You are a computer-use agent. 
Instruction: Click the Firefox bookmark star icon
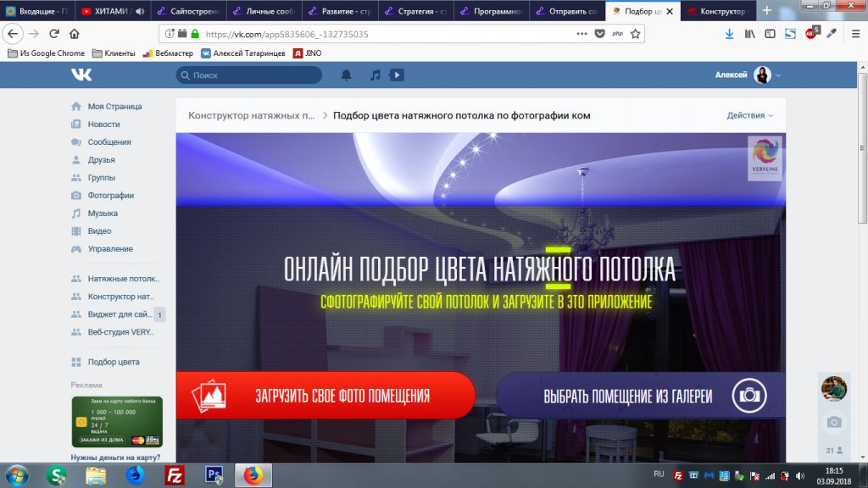click(636, 34)
